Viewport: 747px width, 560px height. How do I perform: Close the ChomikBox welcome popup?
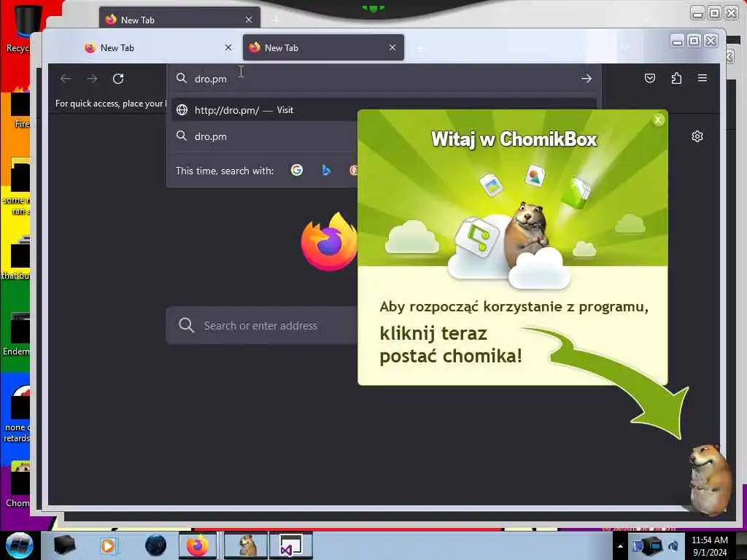pos(658,120)
